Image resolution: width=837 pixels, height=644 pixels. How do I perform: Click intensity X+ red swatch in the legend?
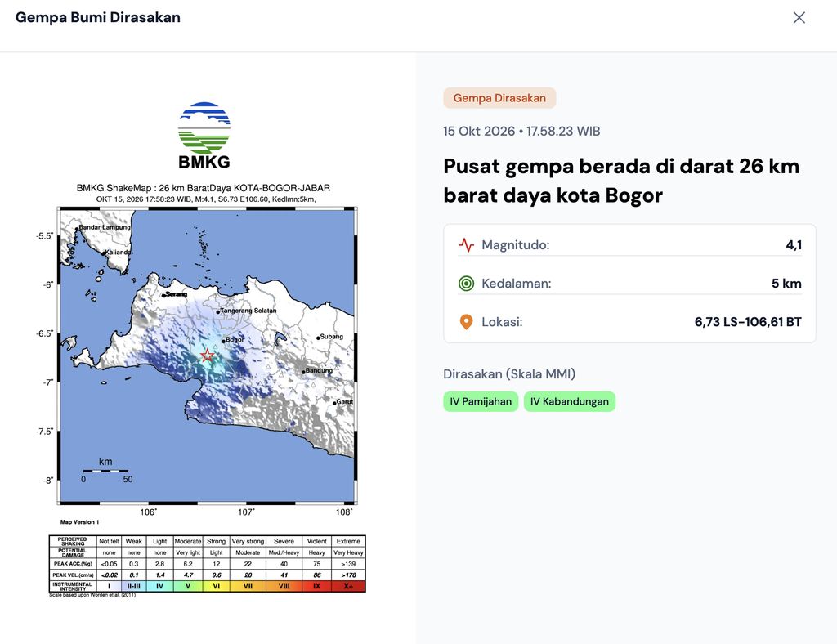tap(348, 586)
